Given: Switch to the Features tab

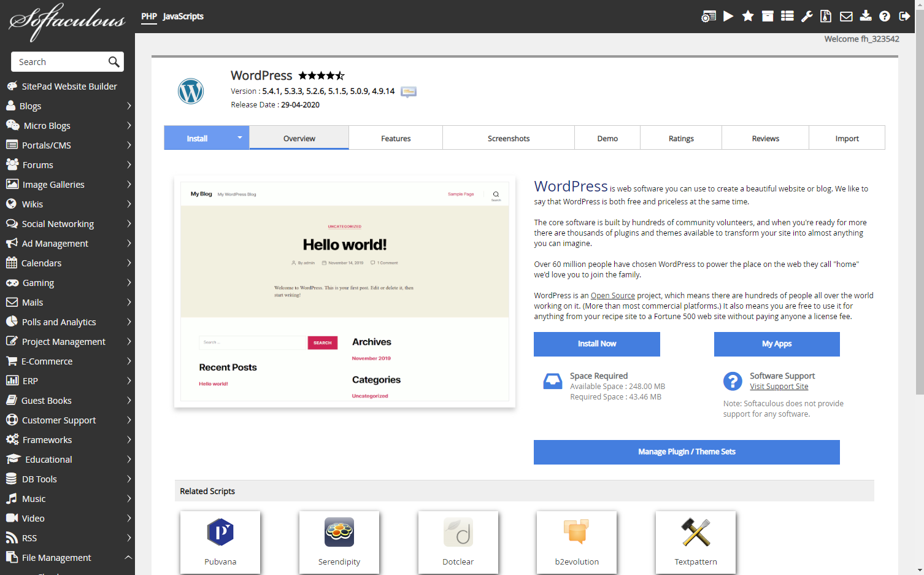Looking at the screenshot, I should pyautogui.click(x=396, y=138).
